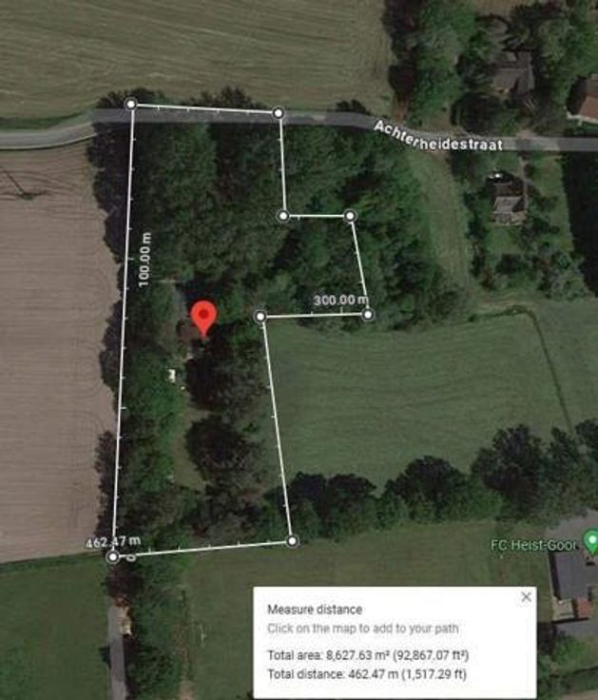Click the Measure distance panel title

315,610
